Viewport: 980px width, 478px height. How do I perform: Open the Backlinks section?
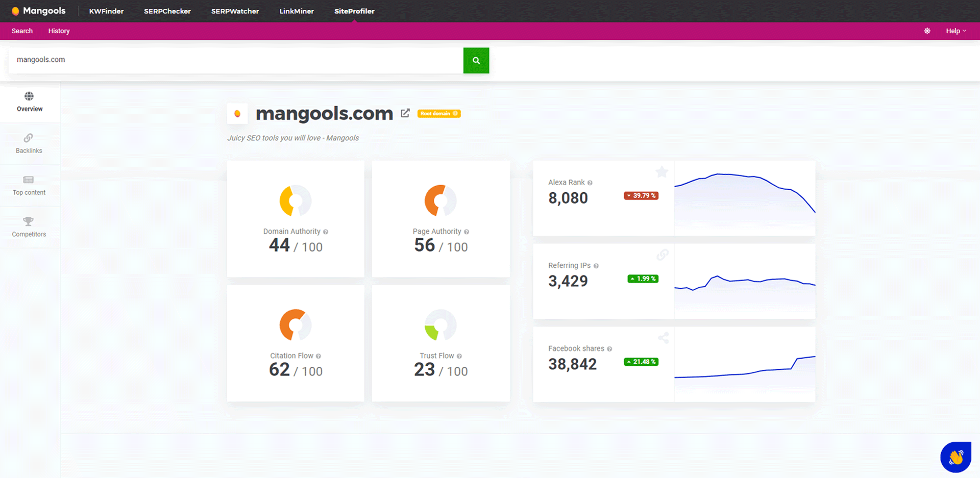29,143
